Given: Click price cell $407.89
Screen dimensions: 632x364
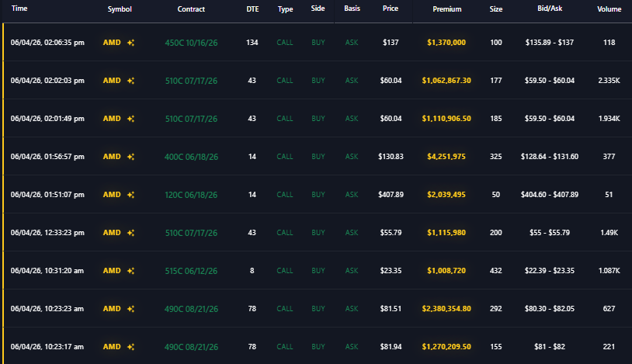Looking at the screenshot, I should coord(391,195).
